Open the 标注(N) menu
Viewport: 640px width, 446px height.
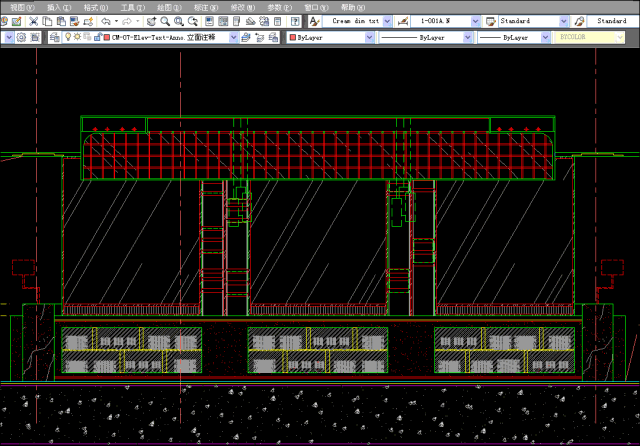tap(206, 7)
